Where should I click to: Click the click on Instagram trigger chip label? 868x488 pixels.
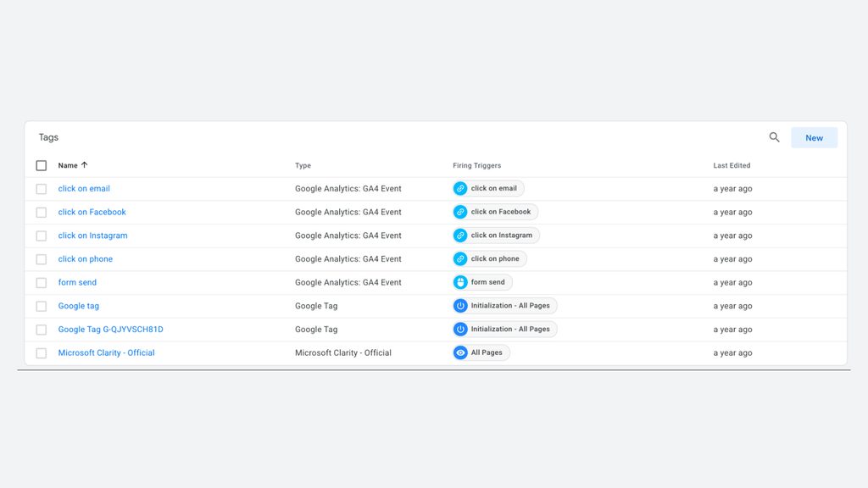502,236
